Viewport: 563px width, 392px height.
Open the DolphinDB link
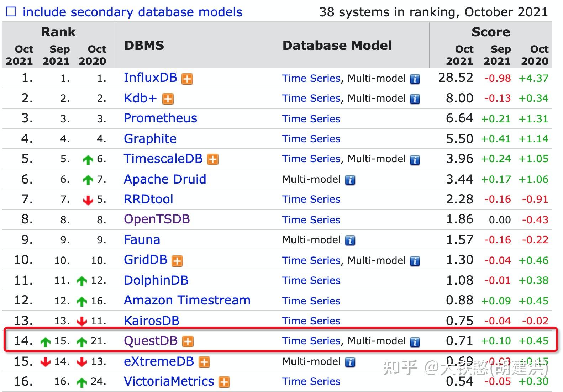click(156, 280)
